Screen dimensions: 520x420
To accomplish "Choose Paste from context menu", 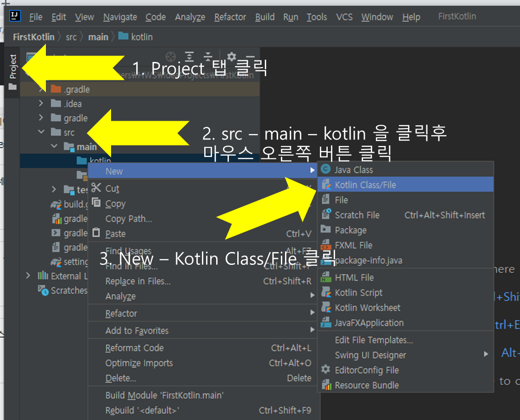I will (202, 234).
